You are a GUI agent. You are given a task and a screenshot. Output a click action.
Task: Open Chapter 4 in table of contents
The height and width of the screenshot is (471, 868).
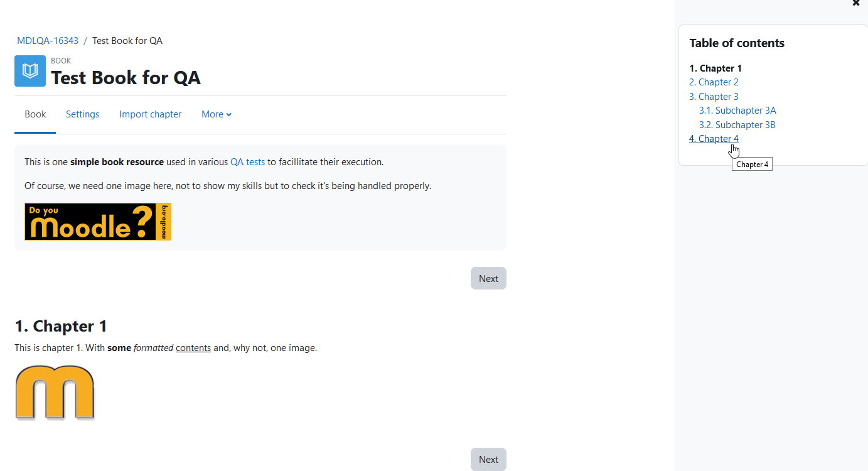(x=714, y=139)
